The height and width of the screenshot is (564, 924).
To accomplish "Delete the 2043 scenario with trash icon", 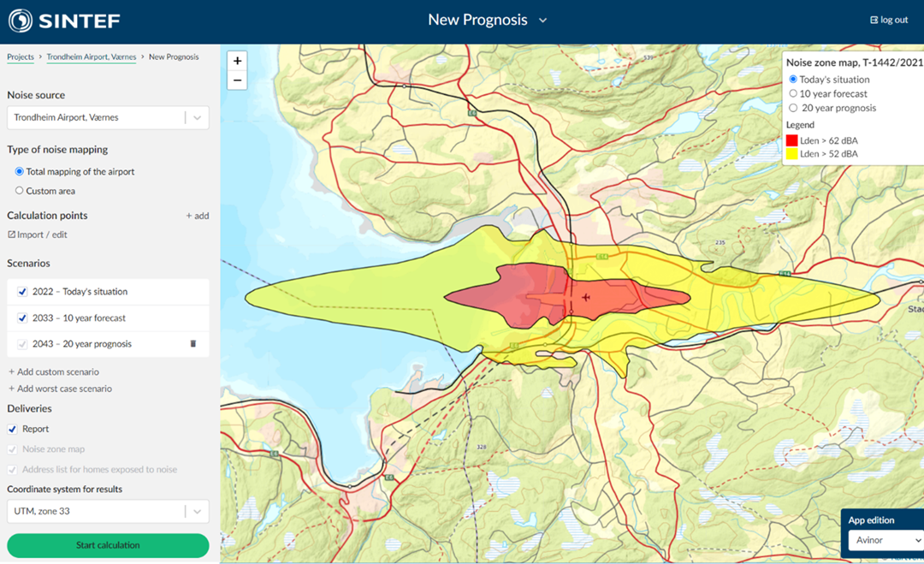I will [x=192, y=344].
